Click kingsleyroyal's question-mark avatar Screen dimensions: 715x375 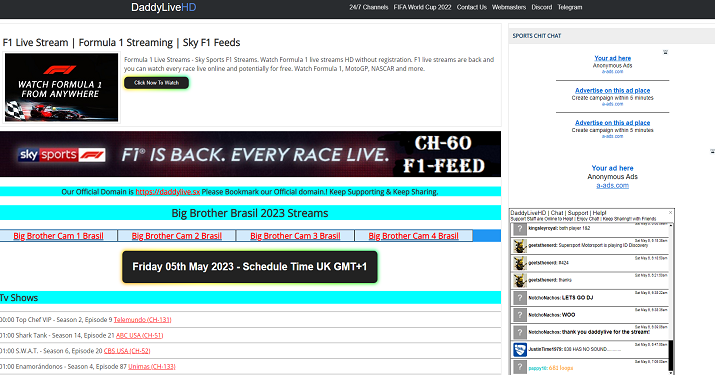(x=519, y=229)
